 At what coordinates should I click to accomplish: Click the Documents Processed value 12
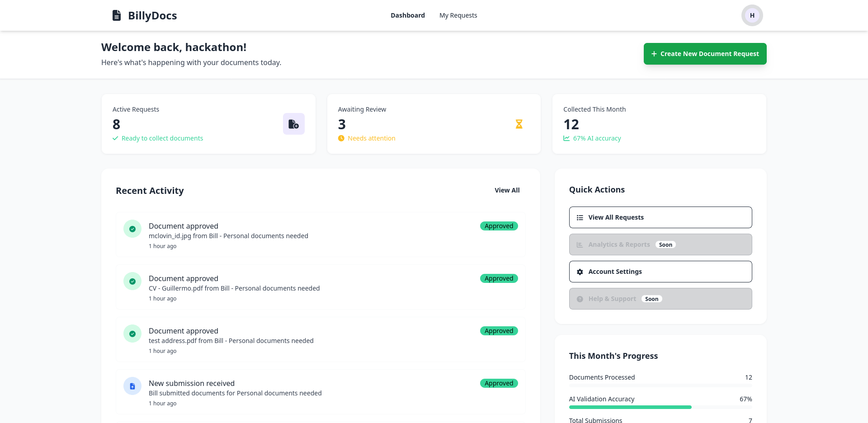749,377
